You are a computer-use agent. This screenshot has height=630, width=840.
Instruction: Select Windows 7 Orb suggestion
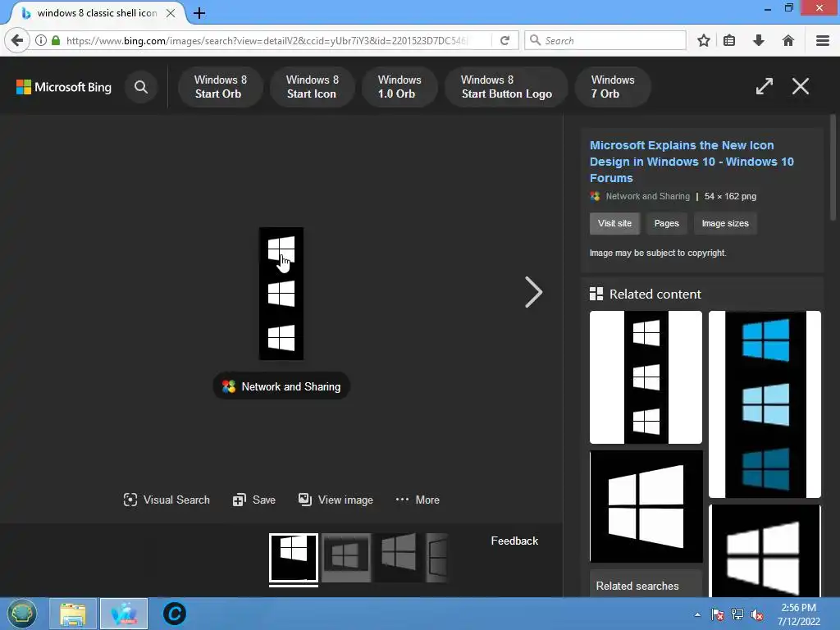(x=613, y=87)
